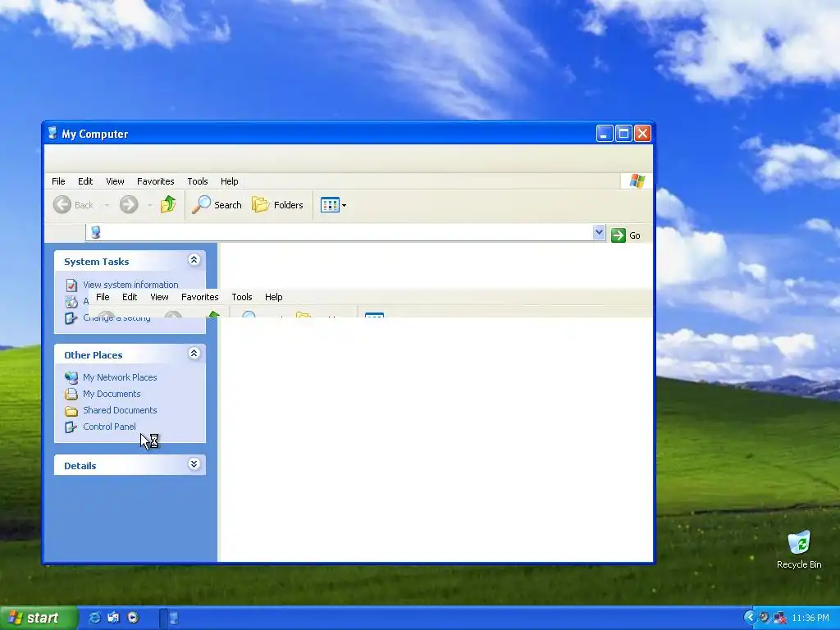The image size is (840, 630).
Task: Click the Show Desktop Quick Launch icon
Action: coord(113,618)
